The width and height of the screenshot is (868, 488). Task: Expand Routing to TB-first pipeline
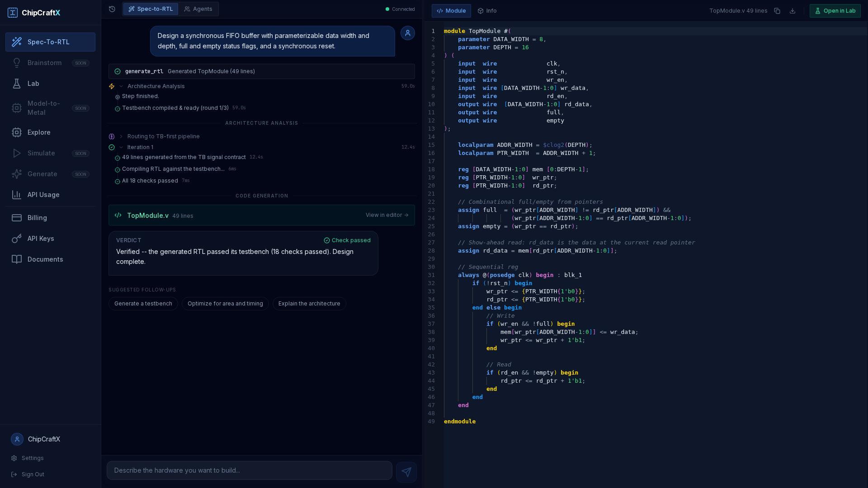pyautogui.click(x=121, y=136)
